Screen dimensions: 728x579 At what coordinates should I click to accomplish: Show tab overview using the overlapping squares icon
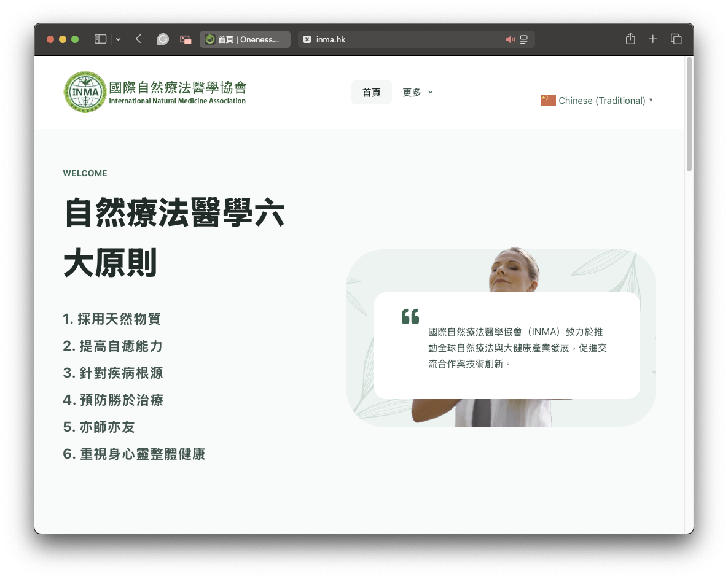676,39
